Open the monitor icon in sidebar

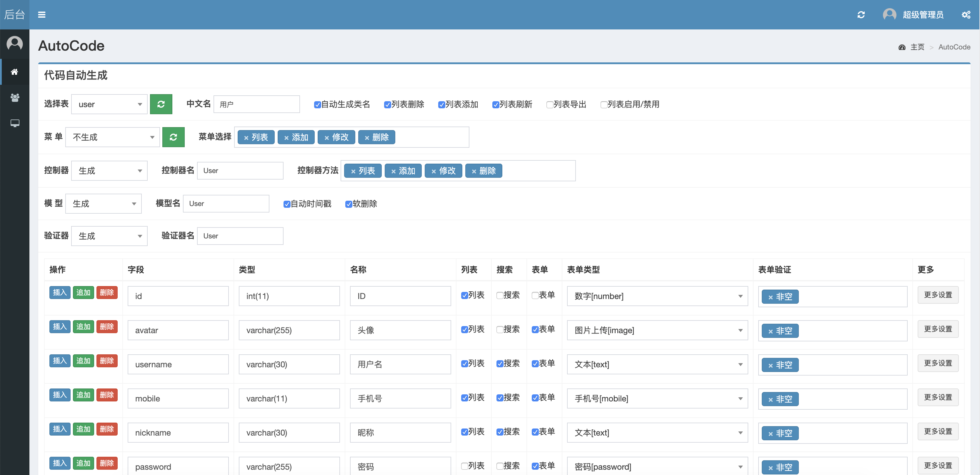coord(14,123)
